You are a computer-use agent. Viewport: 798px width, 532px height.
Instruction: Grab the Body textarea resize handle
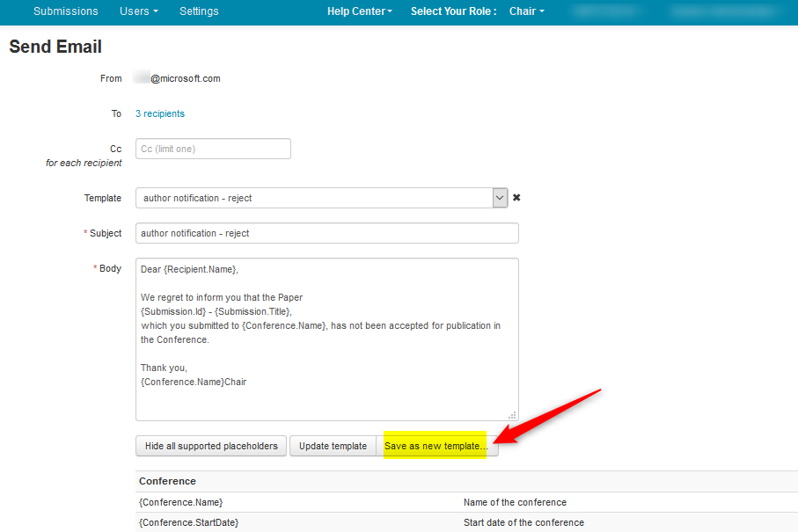pos(512,415)
